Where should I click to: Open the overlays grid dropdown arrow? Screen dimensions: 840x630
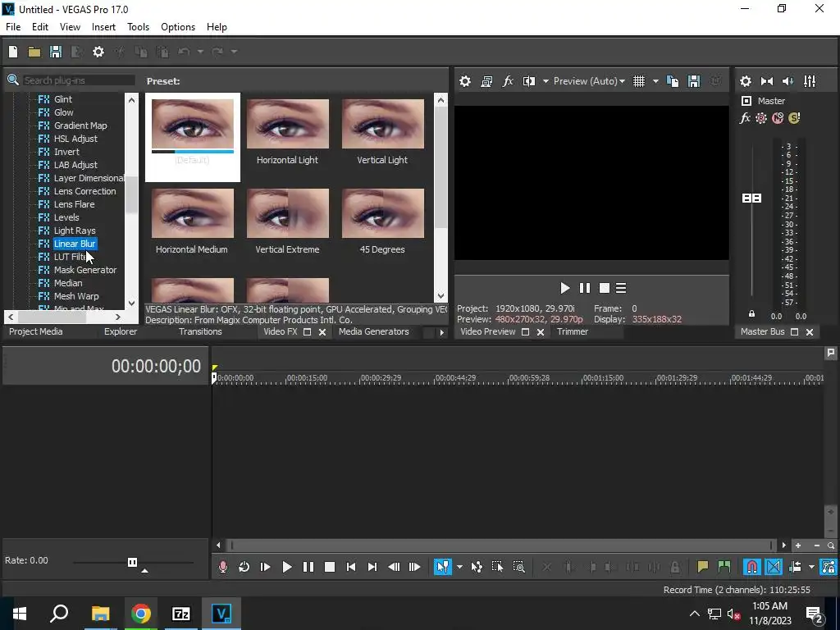point(655,81)
